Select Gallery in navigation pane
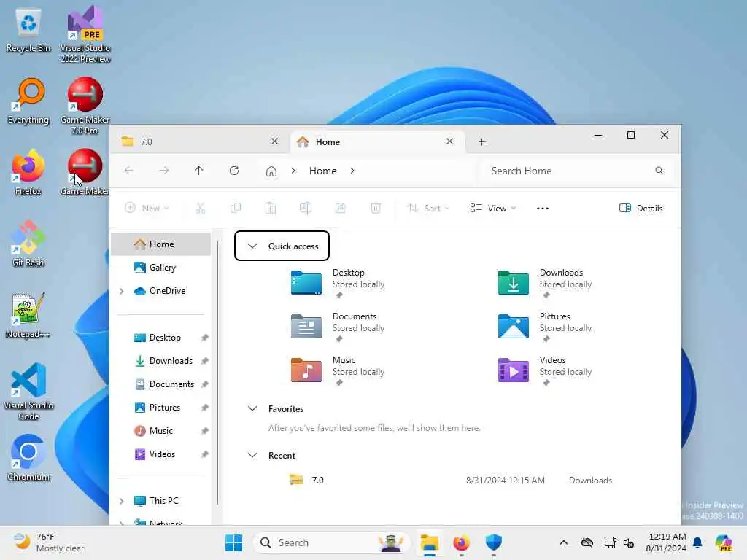 point(161,268)
